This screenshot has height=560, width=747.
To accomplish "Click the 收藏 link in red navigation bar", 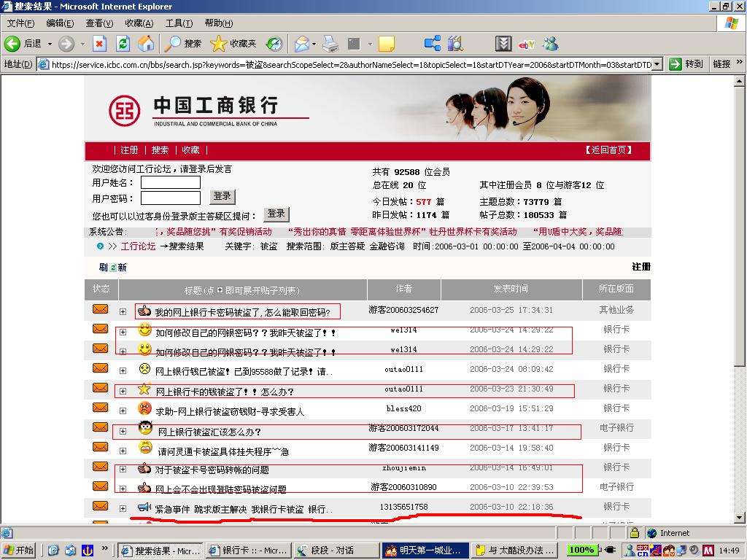I will (190, 150).
